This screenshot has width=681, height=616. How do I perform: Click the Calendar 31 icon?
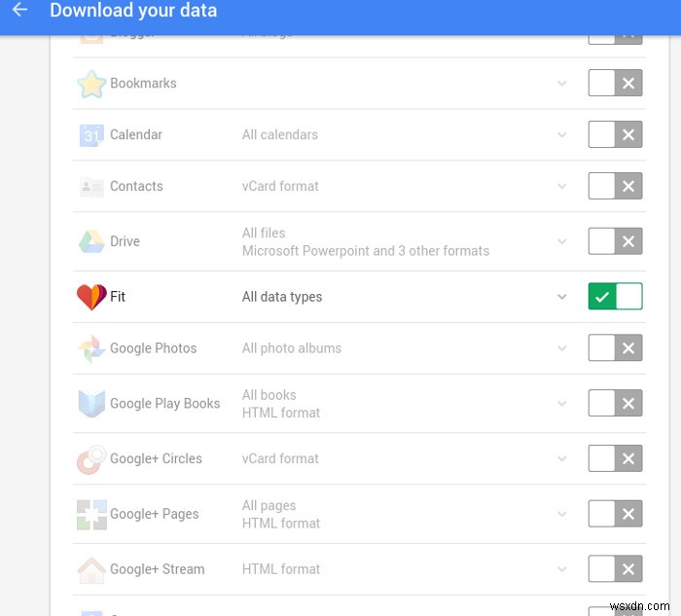pyautogui.click(x=91, y=135)
